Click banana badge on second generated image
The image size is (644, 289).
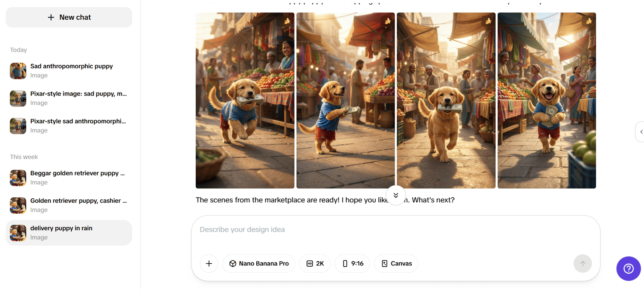388,21
